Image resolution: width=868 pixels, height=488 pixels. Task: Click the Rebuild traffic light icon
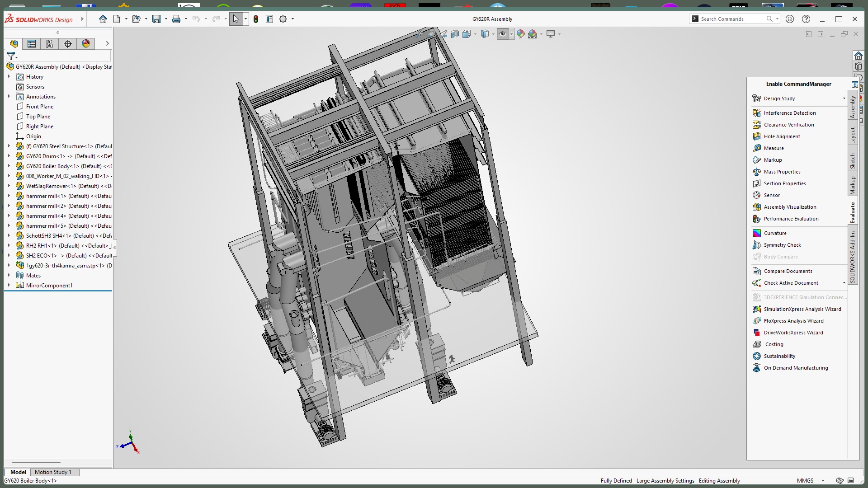[256, 19]
